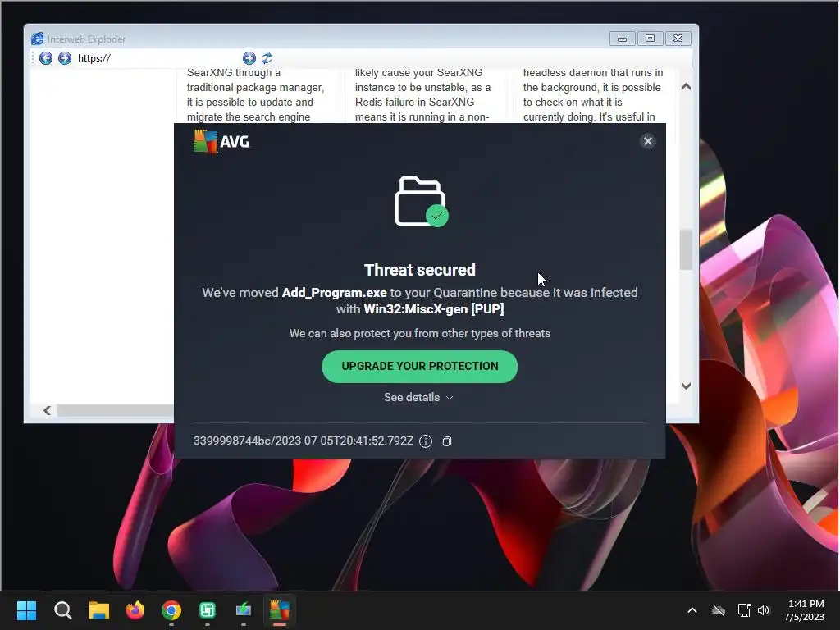Maximize the Interweb Exploder window
The height and width of the screenshot is (630, 840).
[x=650, y=39]
